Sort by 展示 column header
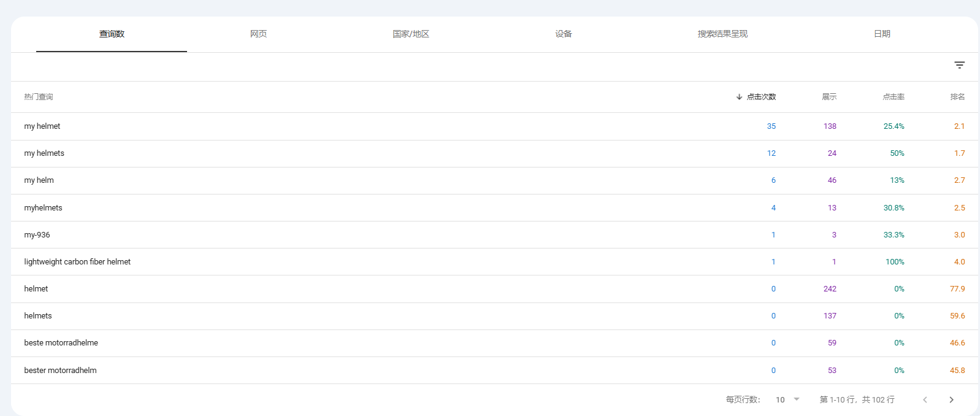The height and width of the screenshot is (416, 980). (829, 97)
